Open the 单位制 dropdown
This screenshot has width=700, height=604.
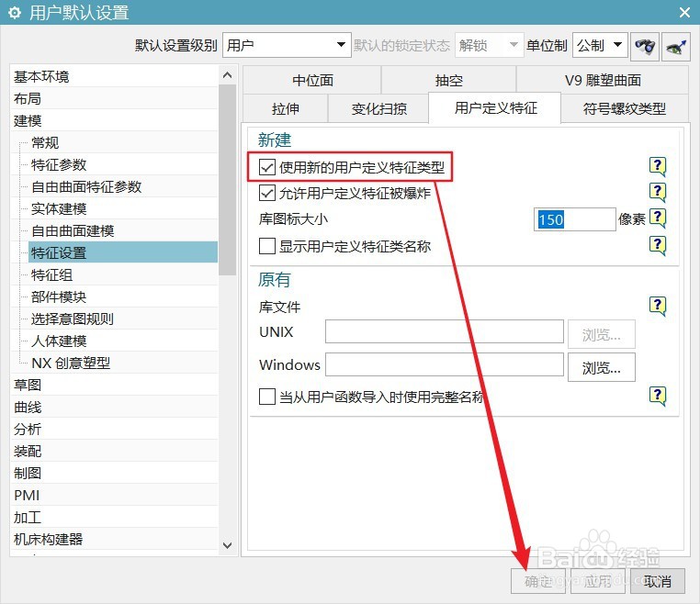coord(600,45)
